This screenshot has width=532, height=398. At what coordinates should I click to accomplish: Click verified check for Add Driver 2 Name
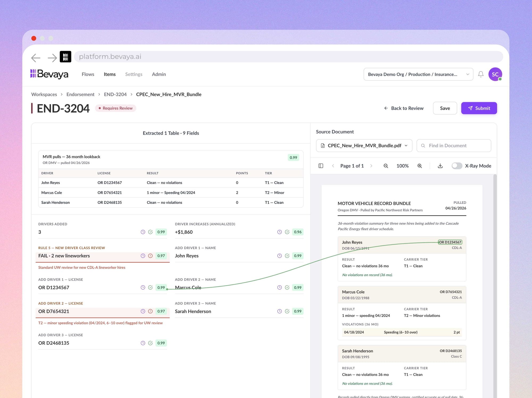(x=287, y=287)
